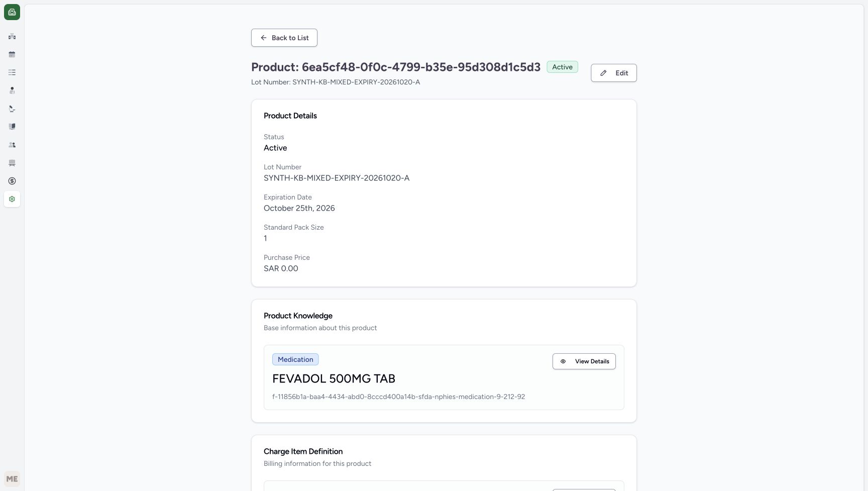Open the task list icon in sidebar
Screen dimensions: 868x491
(x=12, y=72)
